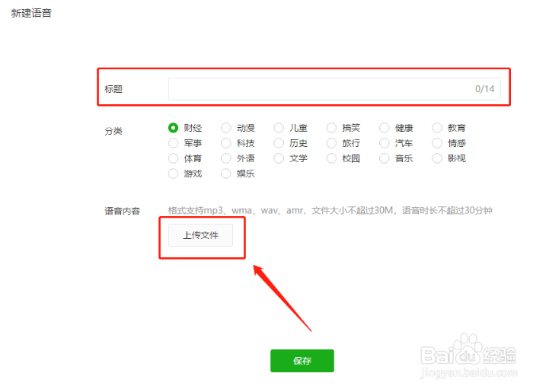
Task: Pick the 科技 category radio button
Action: tap(226, 143)
